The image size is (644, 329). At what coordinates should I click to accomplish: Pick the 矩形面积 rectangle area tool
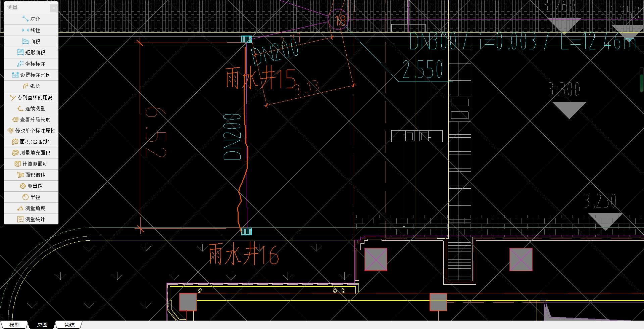point(31,52)
